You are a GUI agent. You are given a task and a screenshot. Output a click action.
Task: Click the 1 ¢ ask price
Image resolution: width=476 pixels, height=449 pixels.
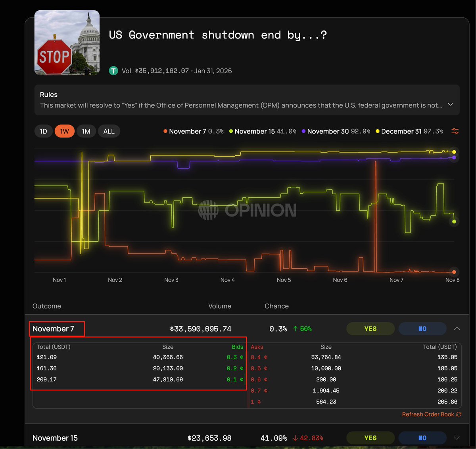tap(256, 401)
